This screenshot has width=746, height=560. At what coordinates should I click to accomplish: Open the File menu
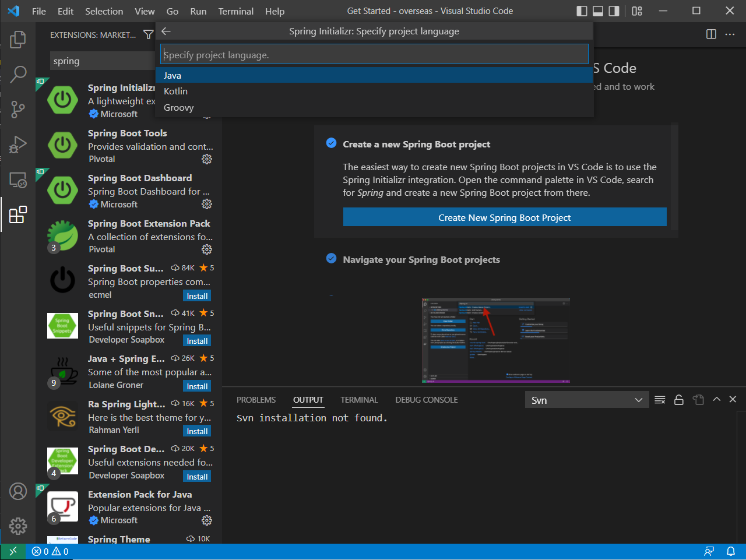(x=39, y=11)
